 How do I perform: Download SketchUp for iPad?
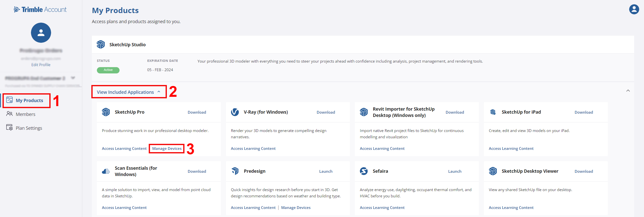point(584,112)
